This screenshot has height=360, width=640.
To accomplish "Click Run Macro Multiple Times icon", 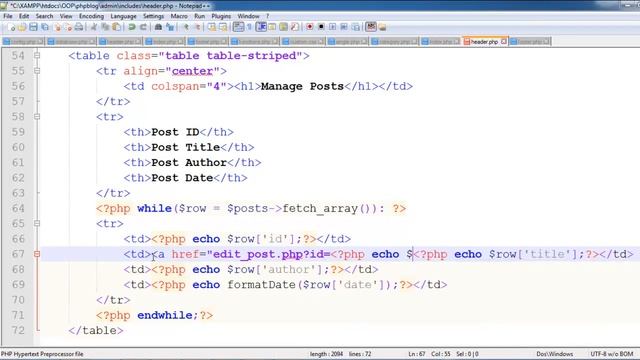I will [344, 27].
